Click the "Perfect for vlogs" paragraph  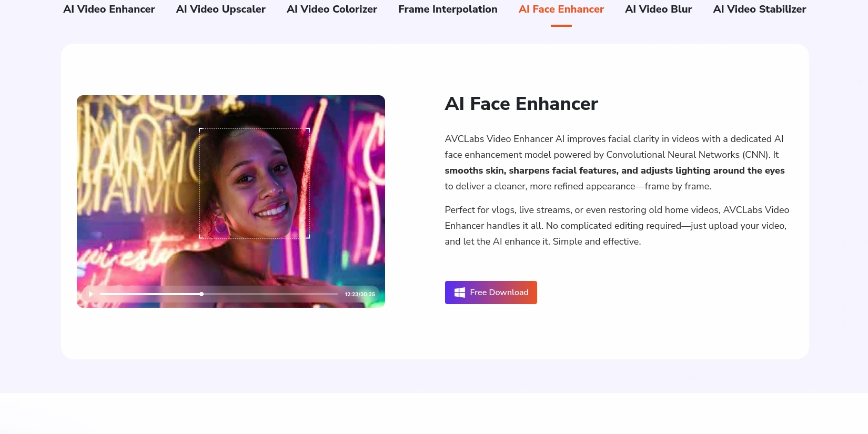pos(616,226)
